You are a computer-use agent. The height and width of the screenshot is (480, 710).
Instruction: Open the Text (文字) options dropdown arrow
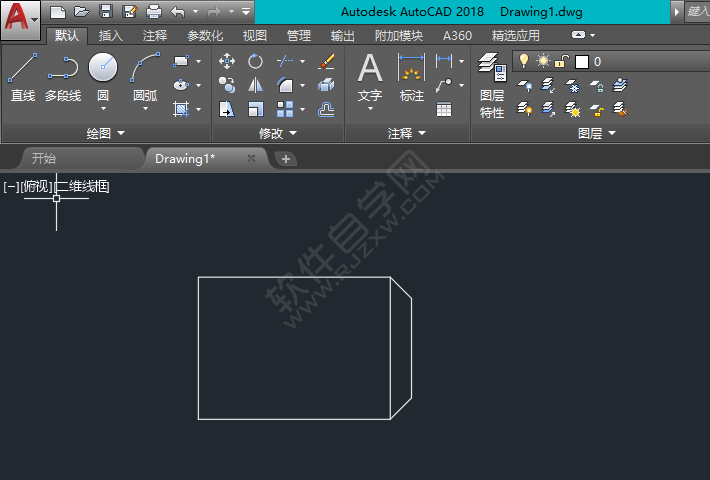click(370, 109)
